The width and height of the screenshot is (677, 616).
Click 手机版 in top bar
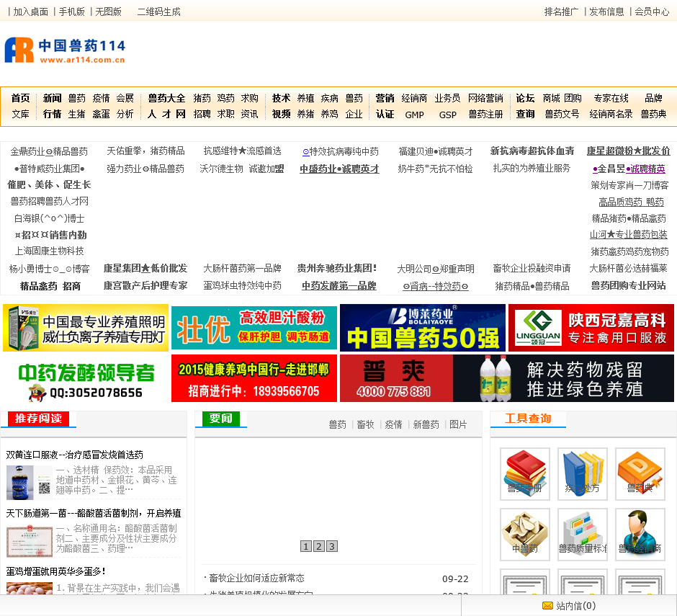pyautogui.click(x=72, y=12)
